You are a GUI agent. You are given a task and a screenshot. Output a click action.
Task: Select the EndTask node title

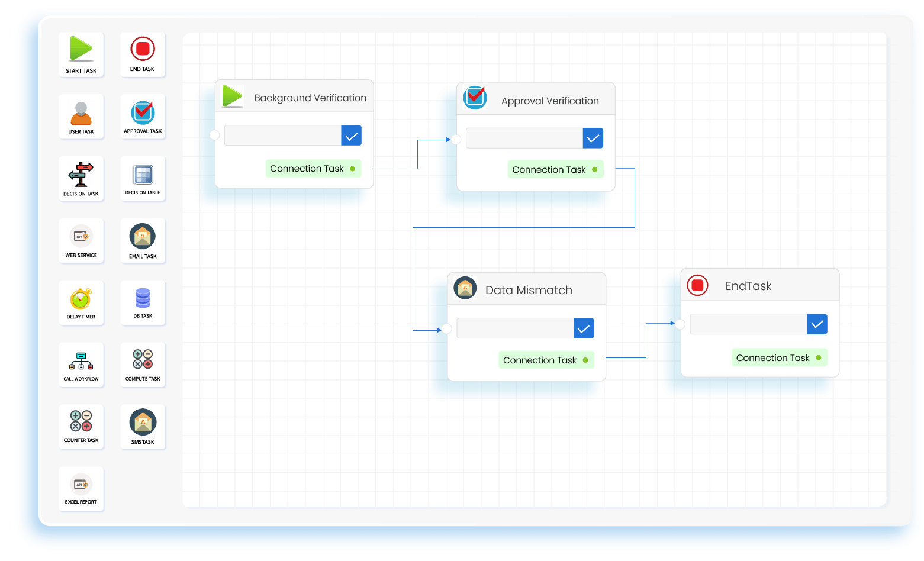[748, 286]
